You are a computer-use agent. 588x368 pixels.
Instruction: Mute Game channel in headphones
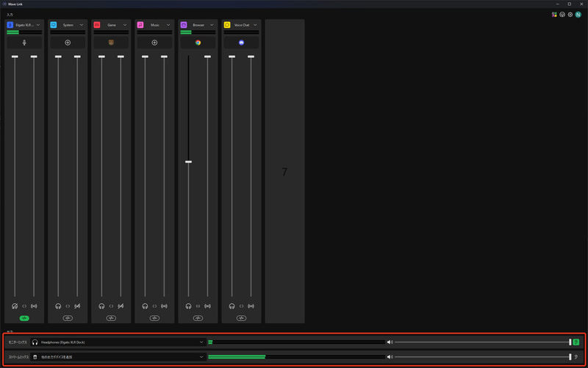tap(101, 306)
